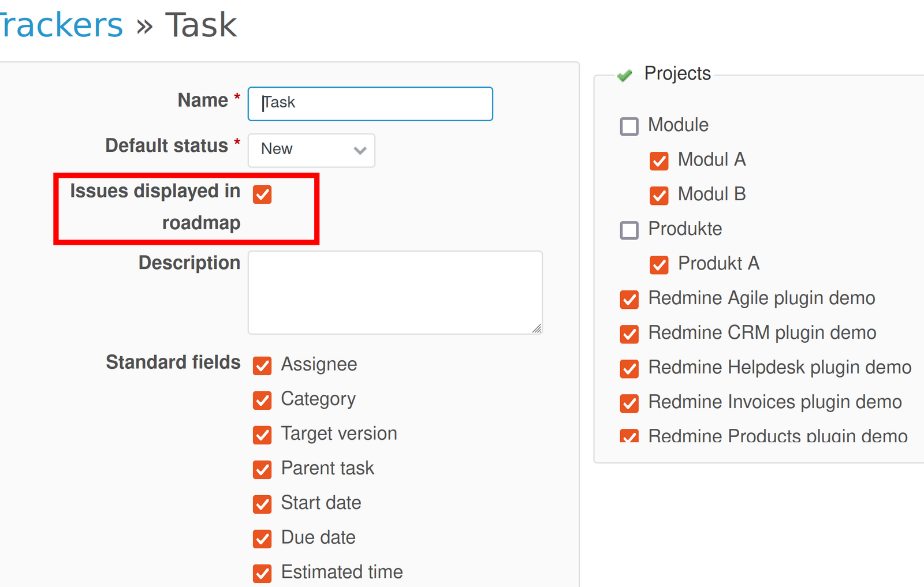Uncheck Produkt A project
The height and width of the screenshot is (587, 924).
point(659,265)
